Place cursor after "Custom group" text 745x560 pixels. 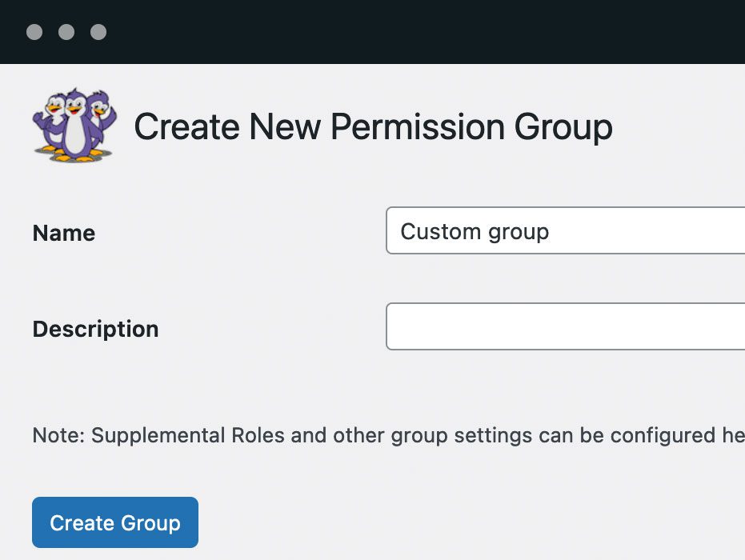click(x=551, y=232)
